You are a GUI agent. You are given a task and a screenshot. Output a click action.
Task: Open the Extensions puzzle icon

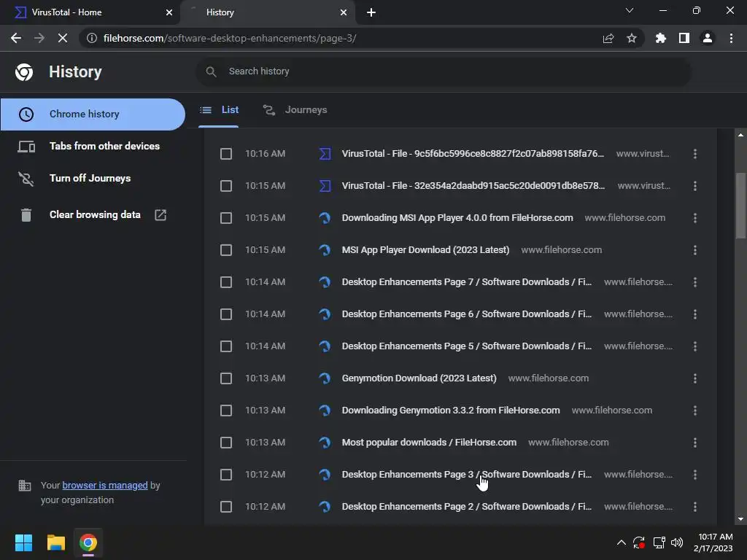pos(660,38)
